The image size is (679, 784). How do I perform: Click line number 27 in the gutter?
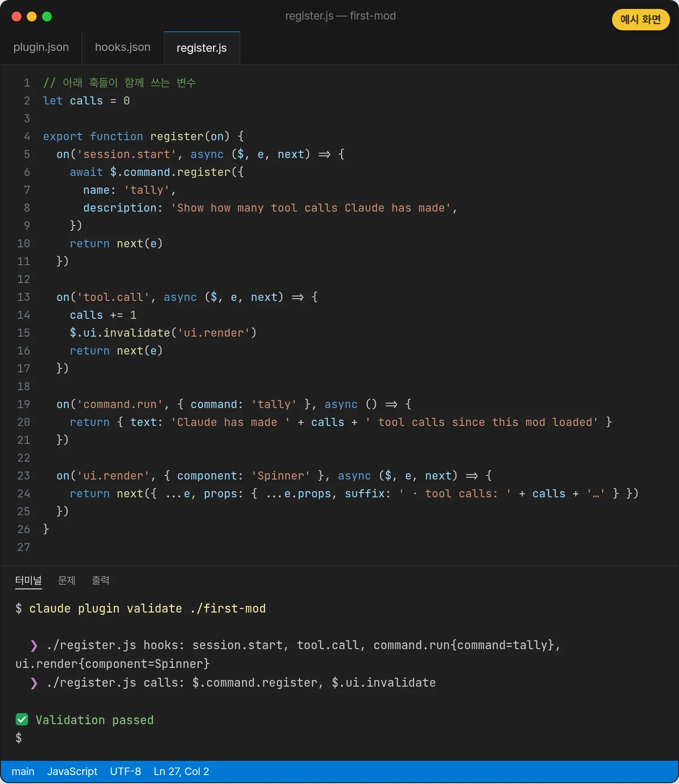tap(24, 547)
